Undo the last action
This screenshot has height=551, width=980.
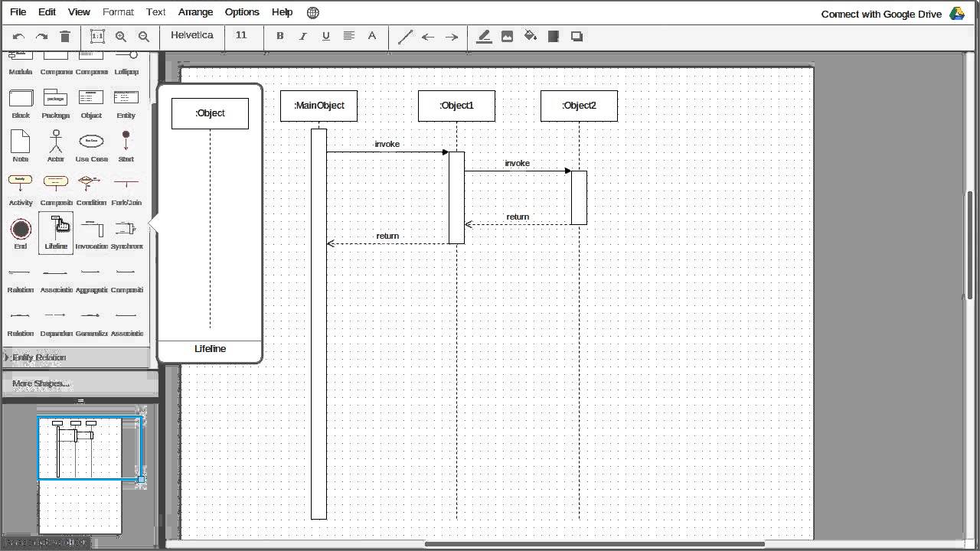tap(18, 36)
